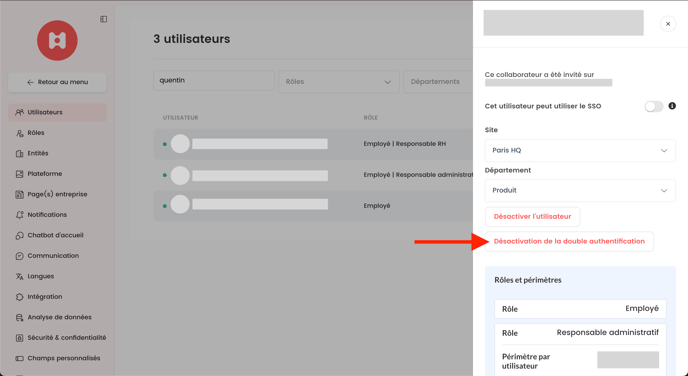Click the Chatbot d'accueil icon

(19, 236)
